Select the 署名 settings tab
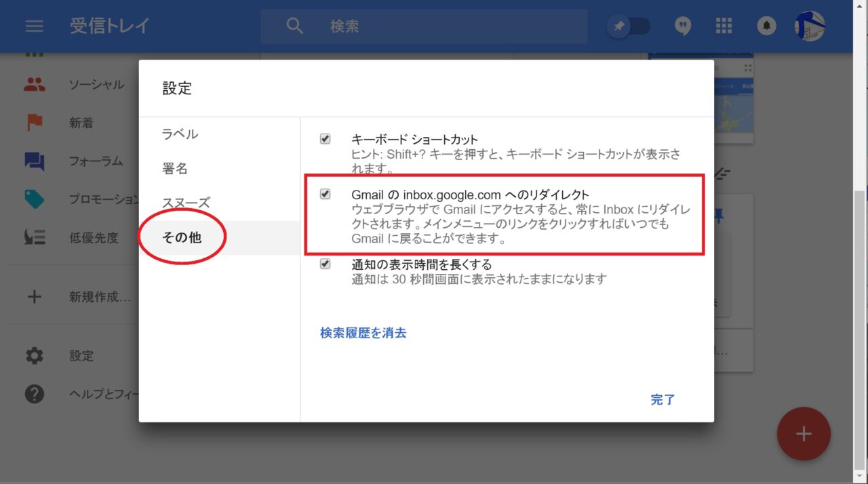 175,169
